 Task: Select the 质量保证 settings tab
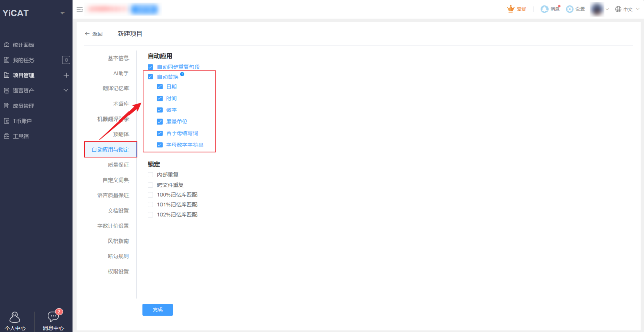click(118, 165)
